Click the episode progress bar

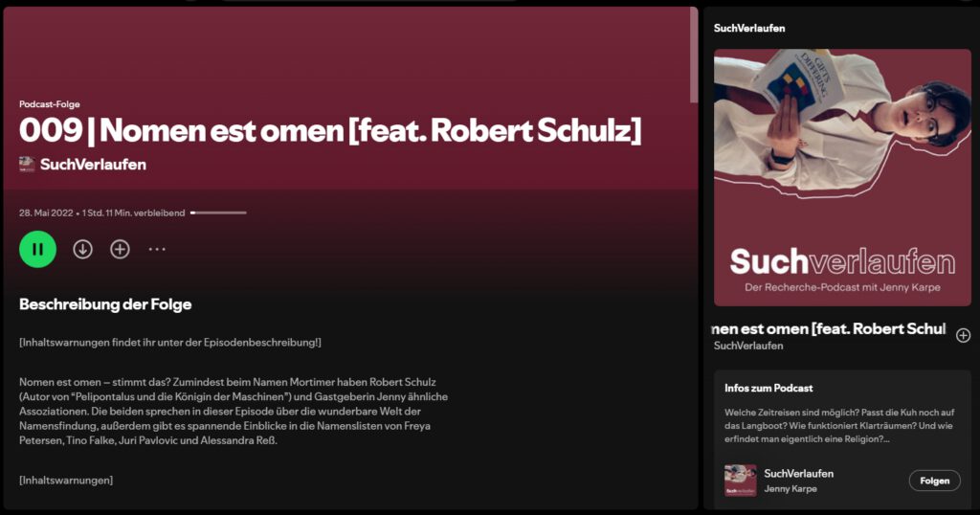[x=218, y=213]
